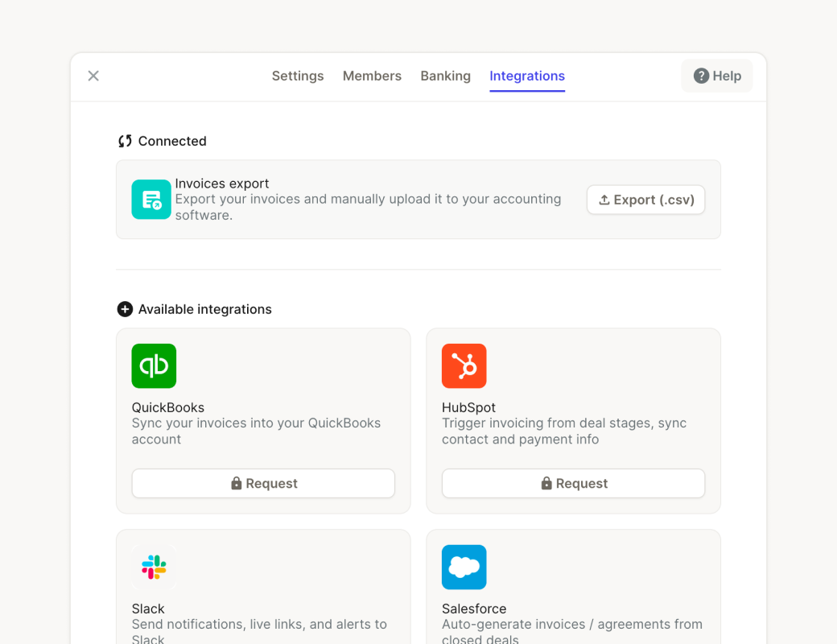Screen dimensions: 837x644
Task: Click the Connected sync arrows icon
Action: click(125, 141)
